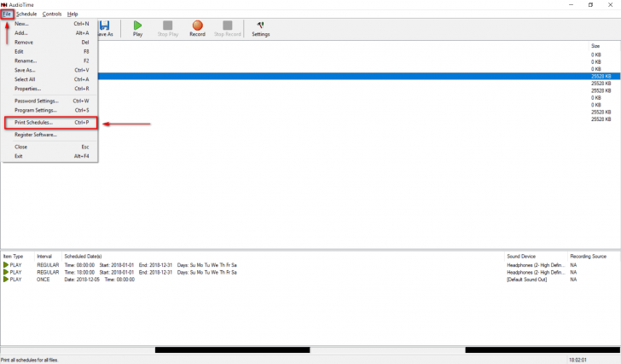Choose Save As... in the File menu
The image size is (621, 364).
click(49, 70)
